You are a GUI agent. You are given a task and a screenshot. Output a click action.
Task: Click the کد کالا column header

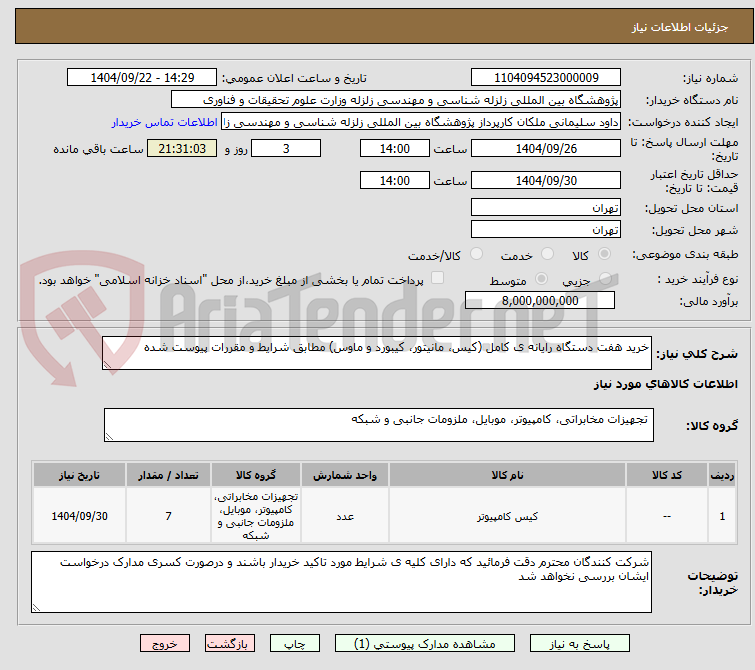click(x=667, y=475)
